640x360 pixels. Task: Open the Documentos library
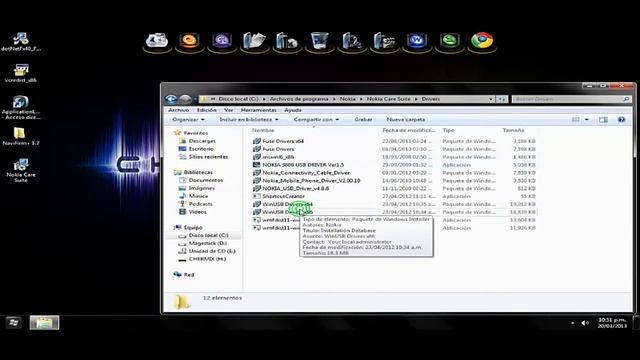pos(201,180)
